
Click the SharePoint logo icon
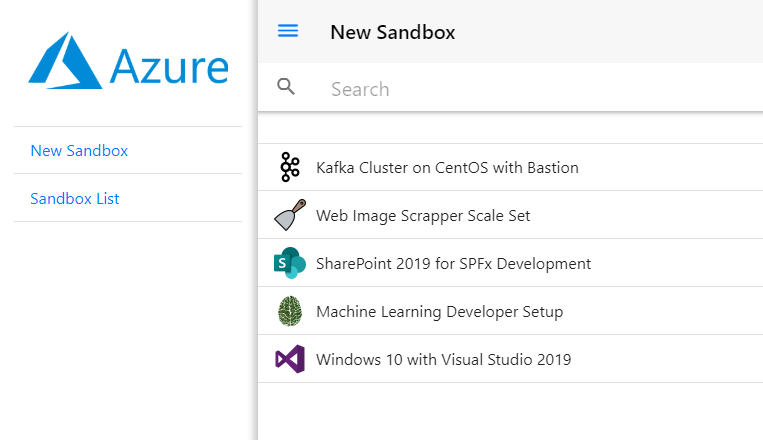(290, 263)
